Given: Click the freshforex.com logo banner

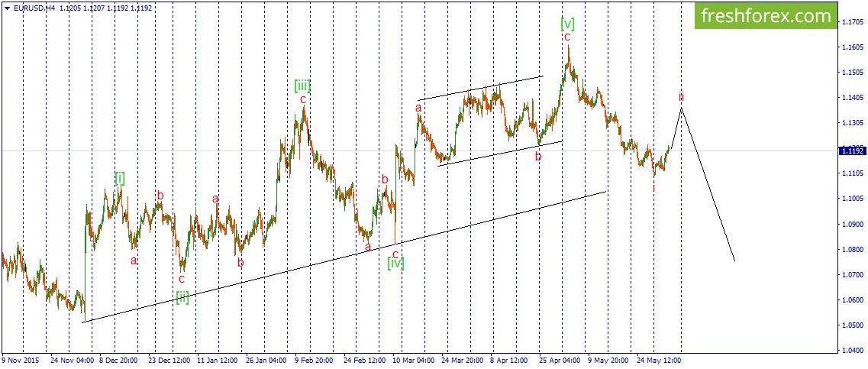Looking at the screenshot, I should [x=766, y=16].
